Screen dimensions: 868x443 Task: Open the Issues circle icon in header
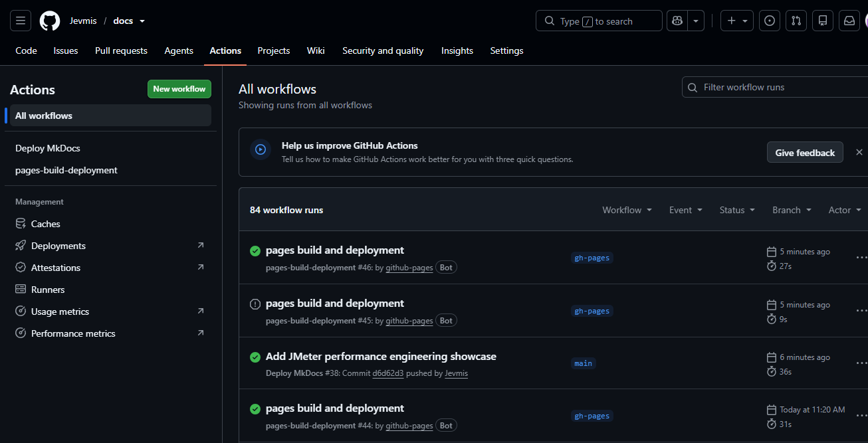click(770, 21)
